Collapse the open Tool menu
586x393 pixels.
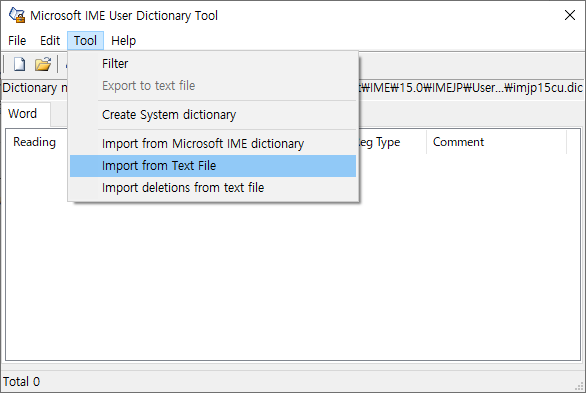tap(85, 40)
